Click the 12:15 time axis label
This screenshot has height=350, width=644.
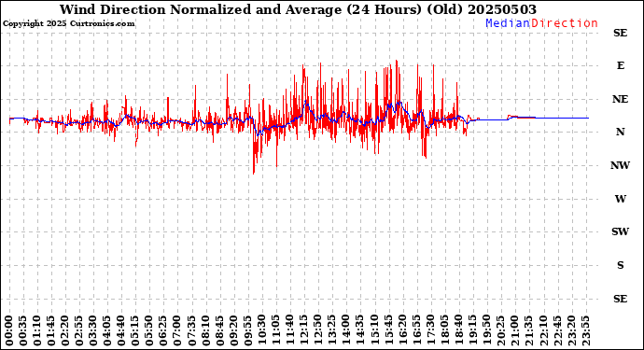pyautogui.click(x=304, y=330)
